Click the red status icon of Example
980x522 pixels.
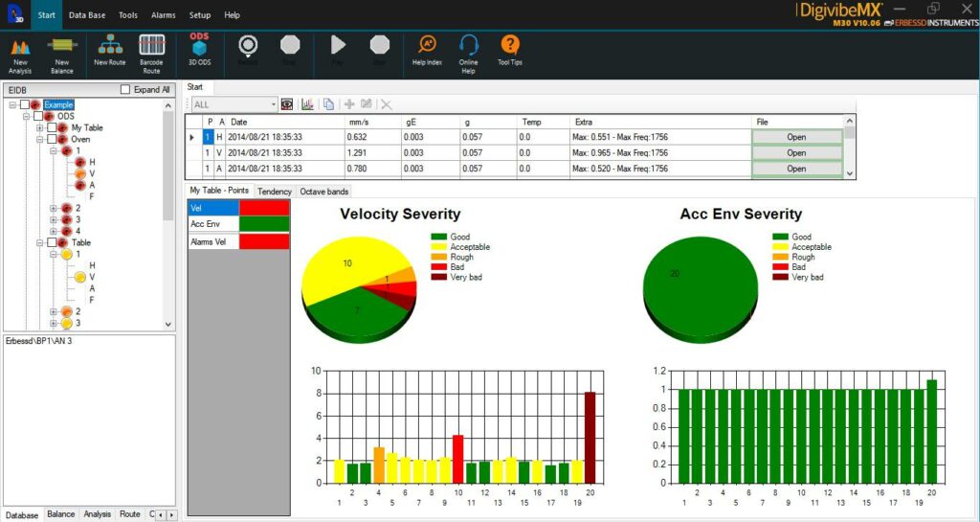[35, 104]
